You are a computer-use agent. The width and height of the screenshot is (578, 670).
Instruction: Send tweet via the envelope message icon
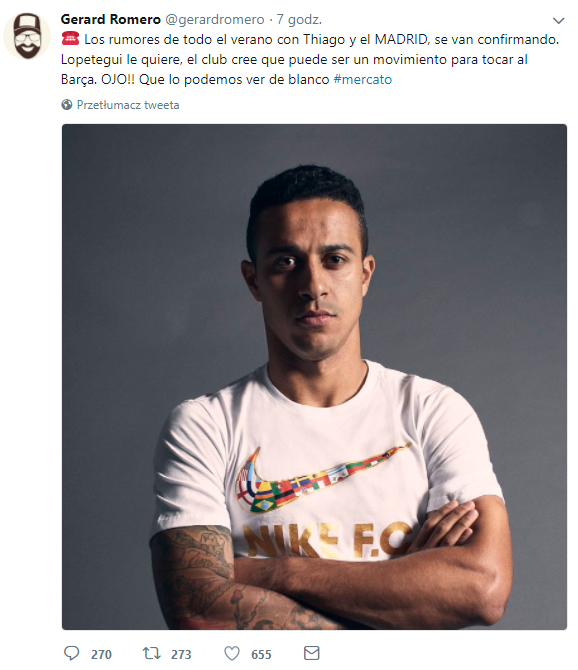pyautogui.click(x=311, y=653)
